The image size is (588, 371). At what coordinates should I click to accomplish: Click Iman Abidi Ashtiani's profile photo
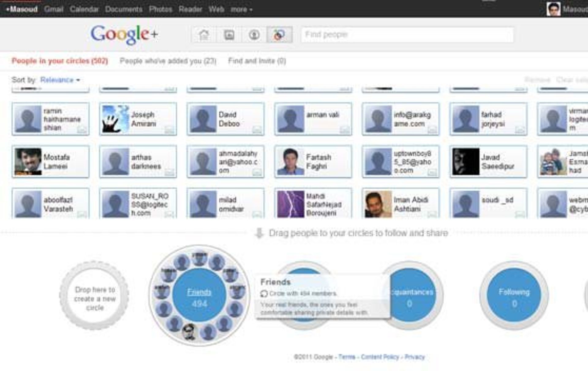point(378,204)
